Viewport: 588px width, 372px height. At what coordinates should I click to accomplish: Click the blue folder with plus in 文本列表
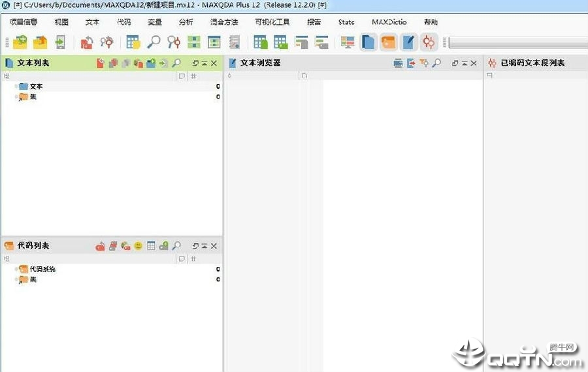pos(151,63)
